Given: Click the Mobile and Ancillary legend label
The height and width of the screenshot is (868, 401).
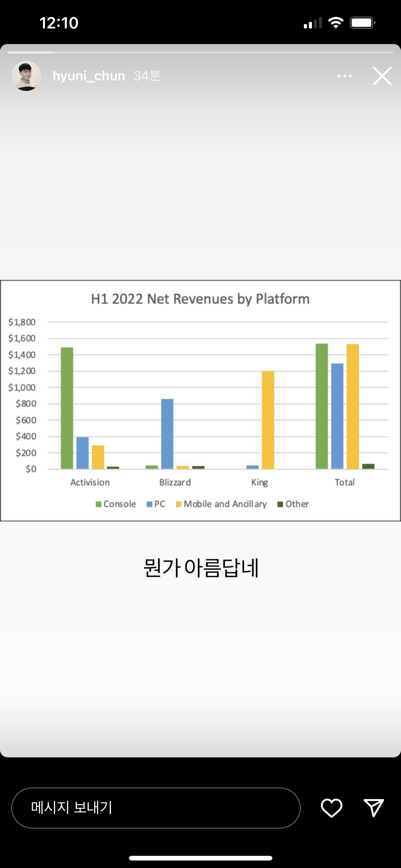Looking at the screenshot, I should click(x=225, y=504).
